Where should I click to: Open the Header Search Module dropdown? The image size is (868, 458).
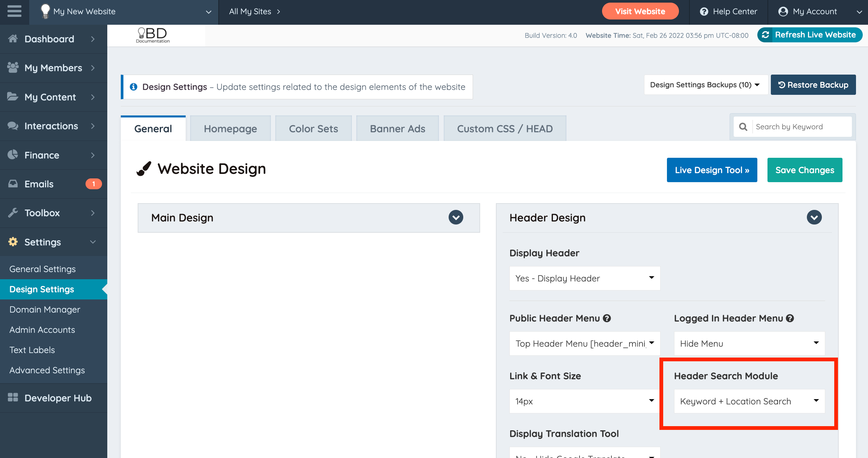pyautogui.click(x=749, y=401)
